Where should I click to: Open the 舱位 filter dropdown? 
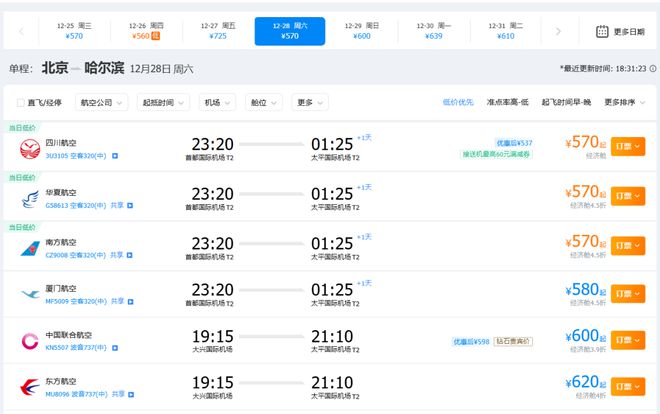263,102
